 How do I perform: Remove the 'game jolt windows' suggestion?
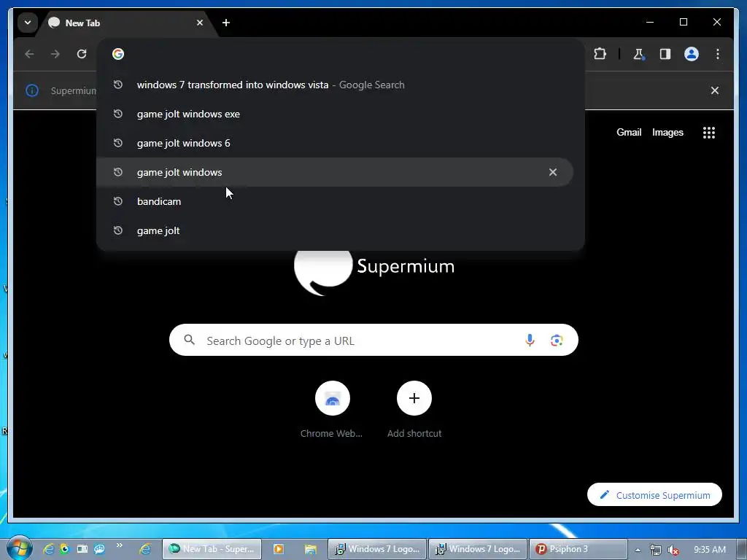tap(553, 172)
